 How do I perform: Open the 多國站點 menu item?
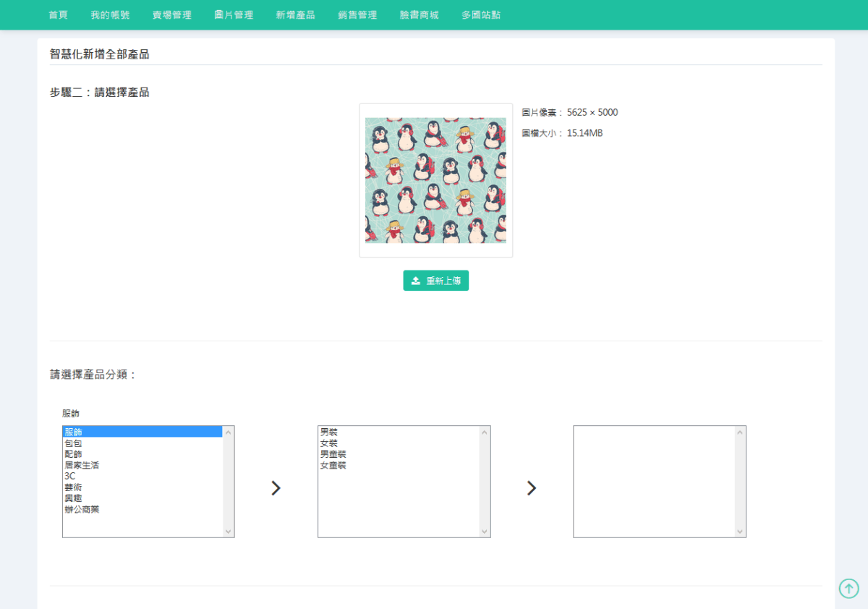point(480,14)
